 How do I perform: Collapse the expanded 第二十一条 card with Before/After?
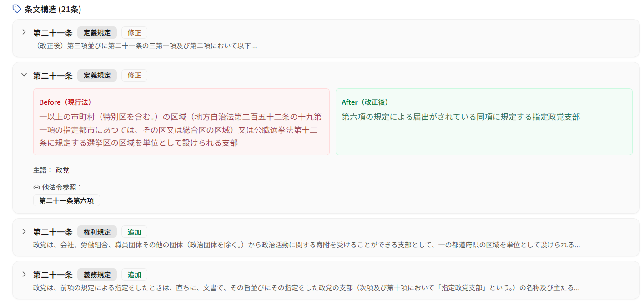click(24, 75)
